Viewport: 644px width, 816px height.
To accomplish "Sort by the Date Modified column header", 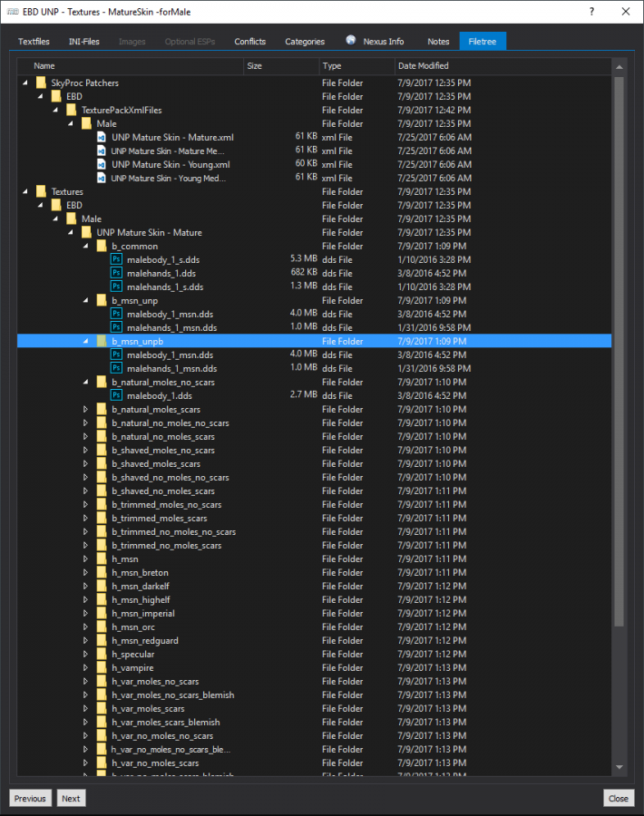I will 503,65.
